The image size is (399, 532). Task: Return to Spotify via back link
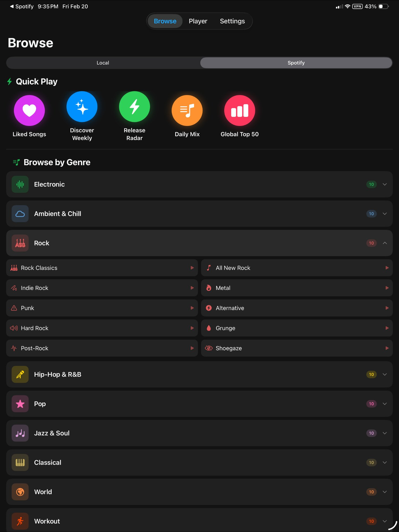point(22,6)
